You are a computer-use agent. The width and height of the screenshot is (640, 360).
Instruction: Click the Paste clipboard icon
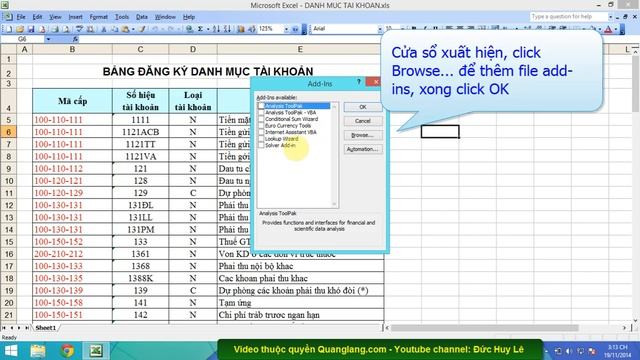[x=126, y=29]
